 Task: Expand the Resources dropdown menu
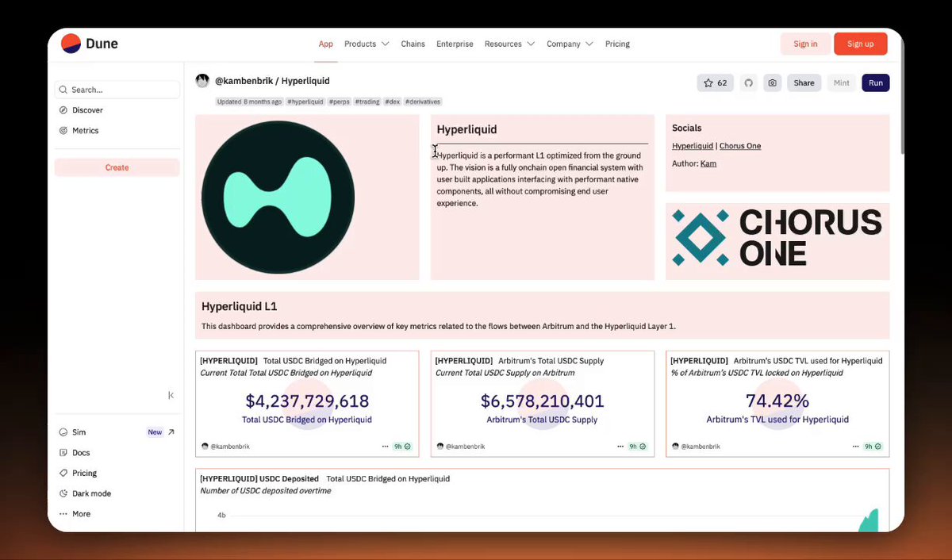[509, 44]
